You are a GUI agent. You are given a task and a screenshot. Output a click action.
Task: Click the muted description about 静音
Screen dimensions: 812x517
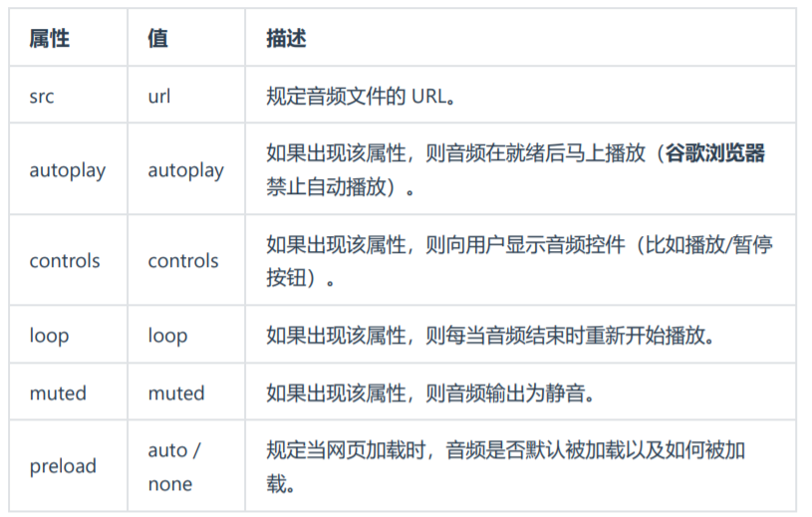click(430, 392)
